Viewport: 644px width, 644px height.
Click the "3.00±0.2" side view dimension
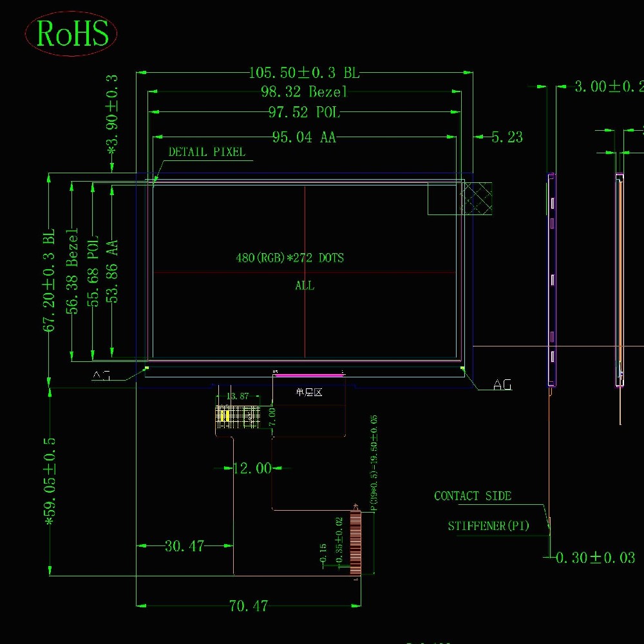(609, 86)
